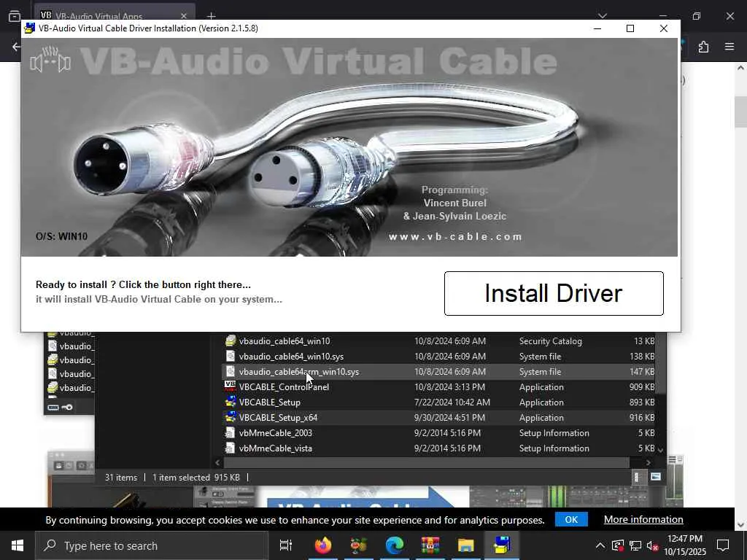Click the Install Driver button
The height and width of the screenshot is (560, 747).
click(554, 293)
